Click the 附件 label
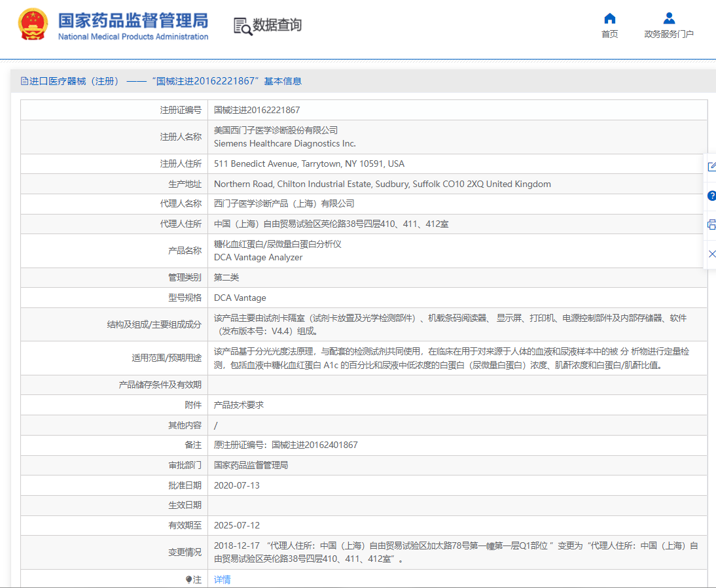This screenshot has width=716, height=588. [193, 405]
